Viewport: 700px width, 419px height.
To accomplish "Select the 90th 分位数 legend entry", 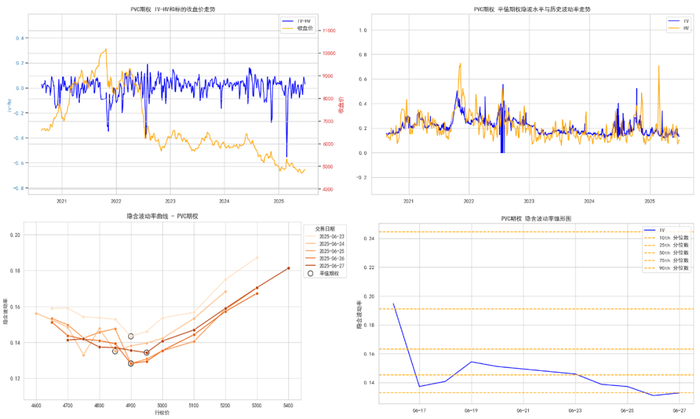I will 667,268.
